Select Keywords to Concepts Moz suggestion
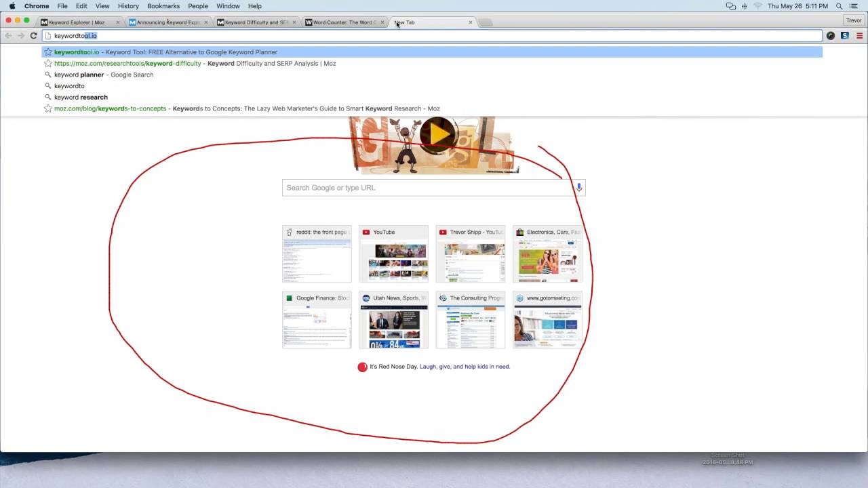Viewport: 868px width, 488px height. click(432, 108)
